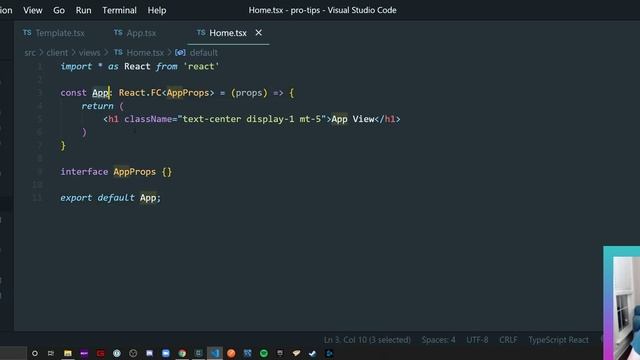Click the 'className' attribute in h1 tag
The image size is (640, 360).
click(148, 119)
